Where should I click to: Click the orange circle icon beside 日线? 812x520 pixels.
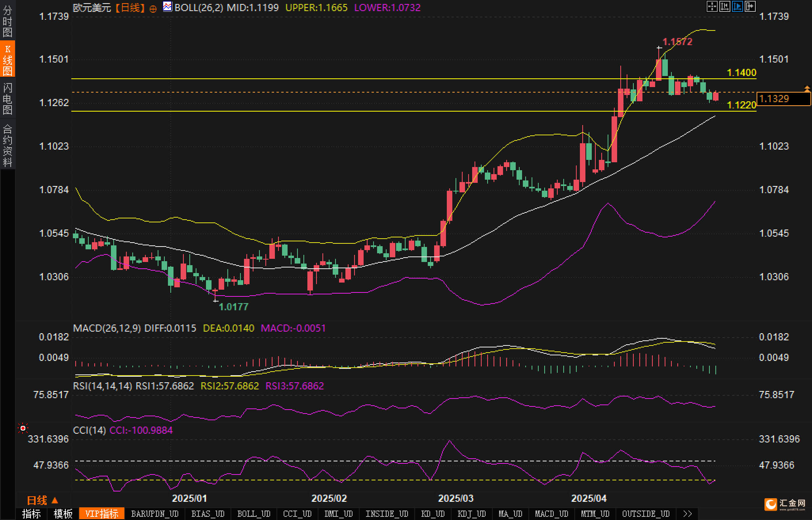tap(153, 9)
